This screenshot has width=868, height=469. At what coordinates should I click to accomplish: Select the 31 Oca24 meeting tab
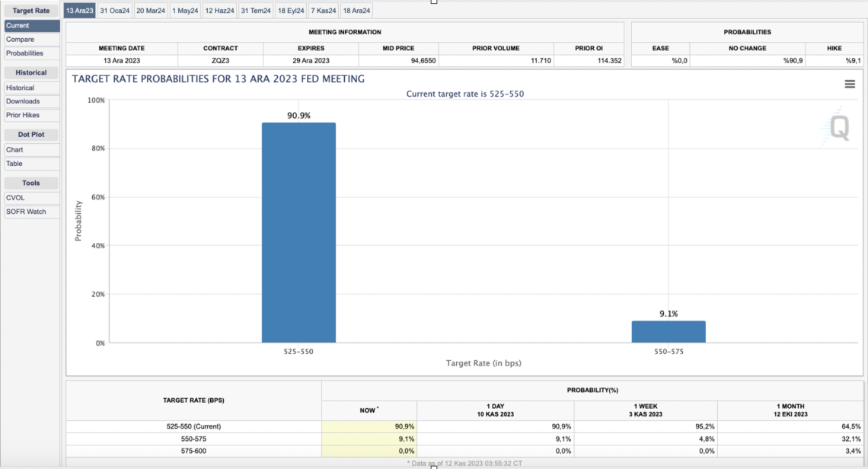[114, 11]
